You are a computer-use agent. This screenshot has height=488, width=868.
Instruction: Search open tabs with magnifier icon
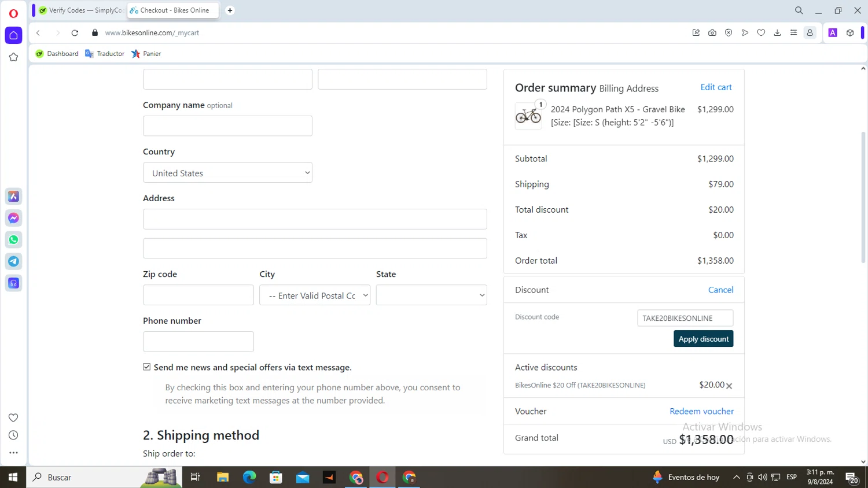799,10
